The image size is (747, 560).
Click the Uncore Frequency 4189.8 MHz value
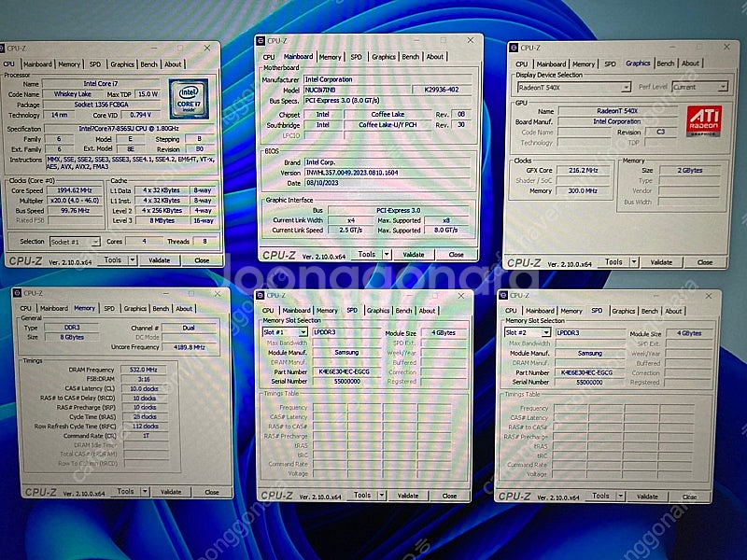click(x=190, y=347)
